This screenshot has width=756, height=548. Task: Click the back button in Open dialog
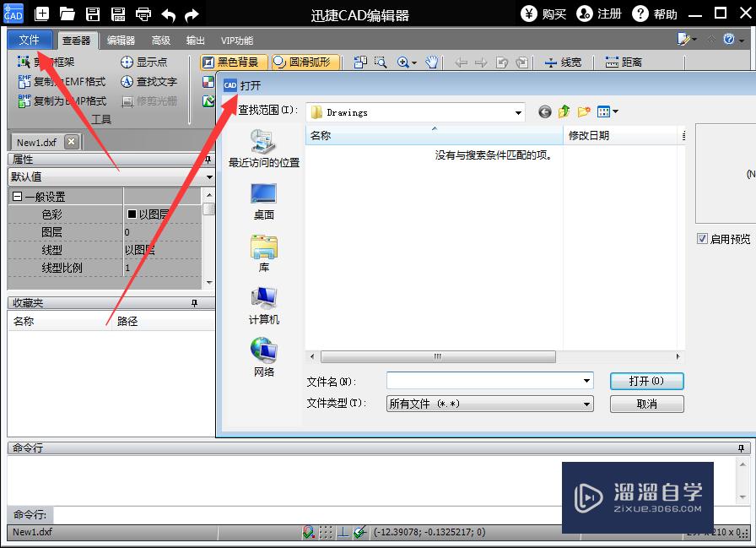click(545, 112)
